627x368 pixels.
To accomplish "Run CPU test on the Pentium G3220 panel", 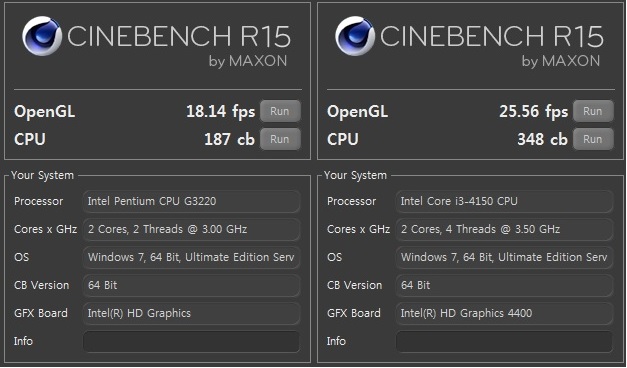I will [280, 139].
